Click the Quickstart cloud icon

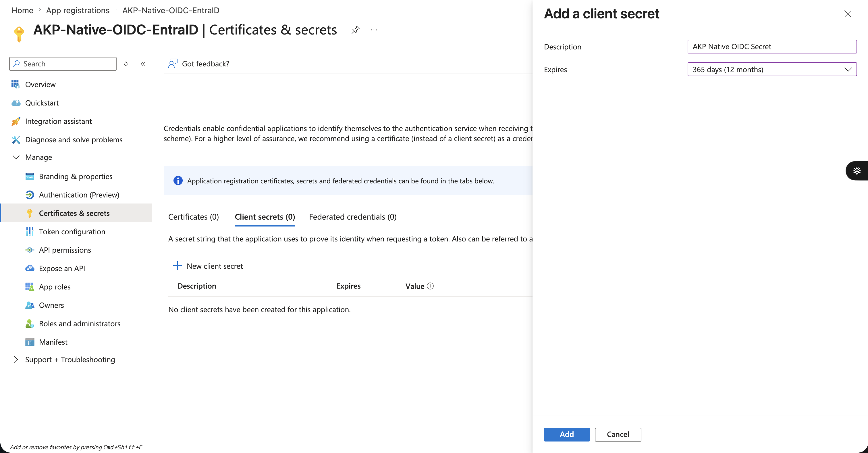(x=16, y=103)
